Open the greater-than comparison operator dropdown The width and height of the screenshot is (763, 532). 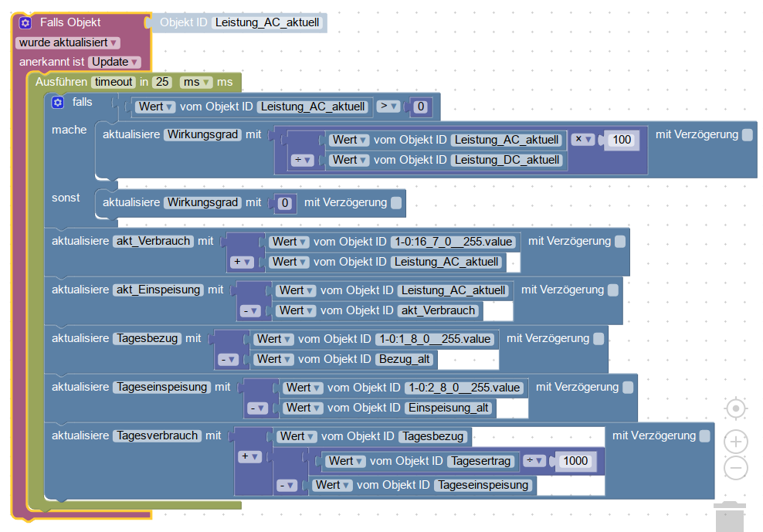(388, 107)
